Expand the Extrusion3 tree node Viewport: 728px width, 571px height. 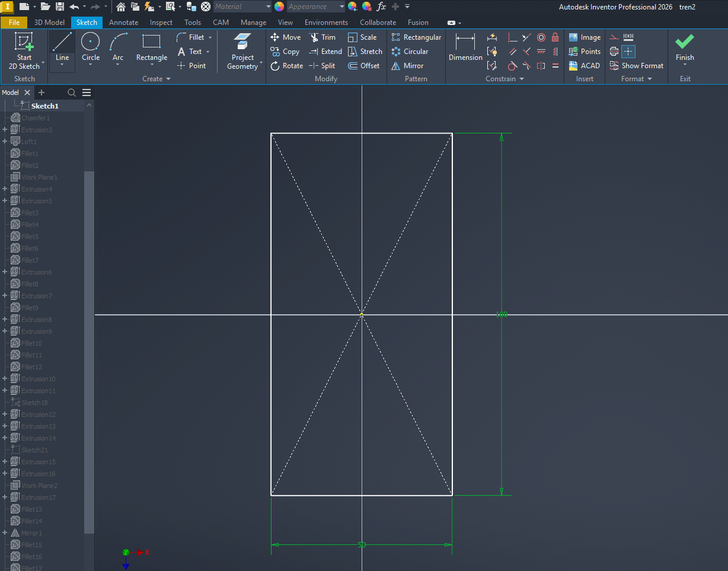[5, 129]
